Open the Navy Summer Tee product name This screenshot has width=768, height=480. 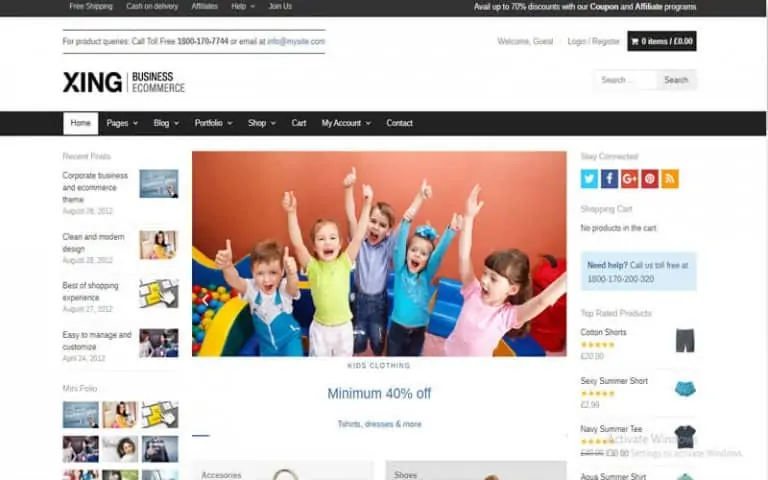611,429
